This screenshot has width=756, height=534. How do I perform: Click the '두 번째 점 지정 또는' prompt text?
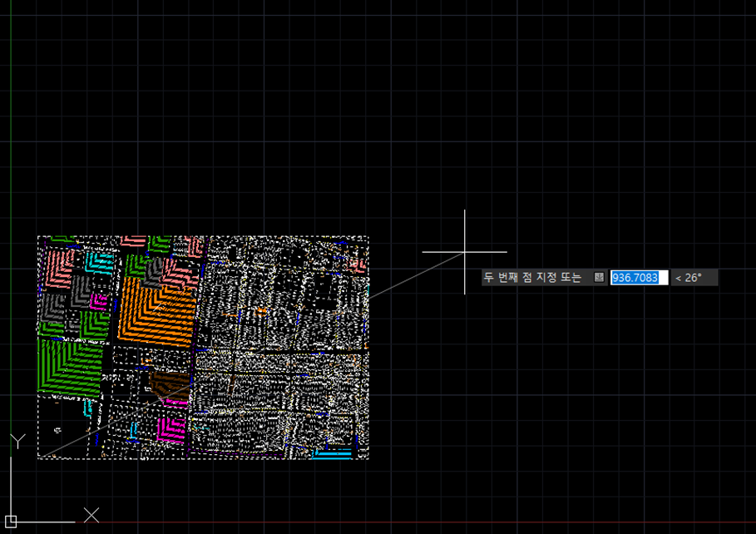click(x=532, y=277)
